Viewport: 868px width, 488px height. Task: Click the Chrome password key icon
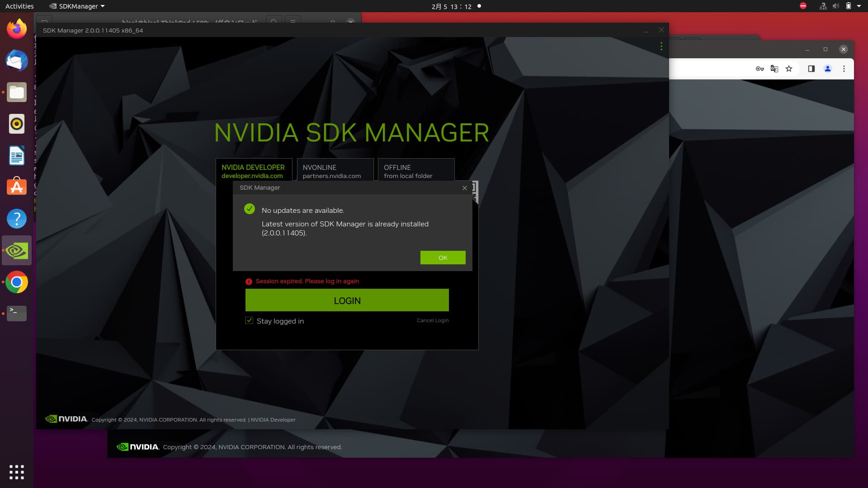click(x=759, y=69)
